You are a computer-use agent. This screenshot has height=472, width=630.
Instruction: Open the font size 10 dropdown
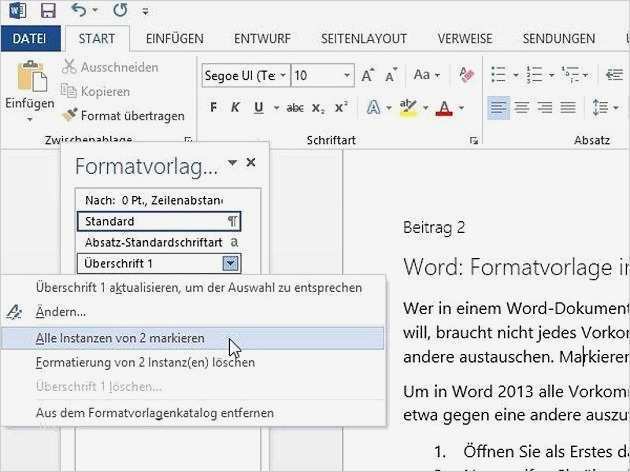(x=346, y=75)
